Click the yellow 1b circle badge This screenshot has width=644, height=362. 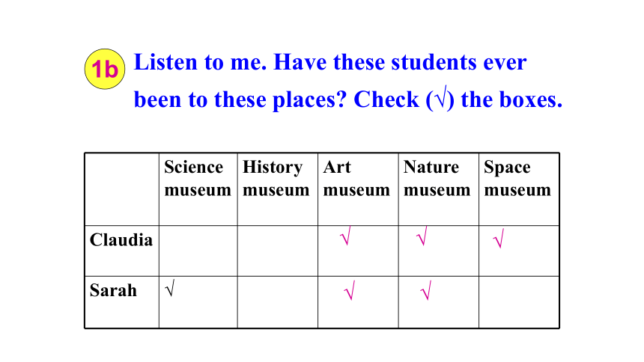104,69
